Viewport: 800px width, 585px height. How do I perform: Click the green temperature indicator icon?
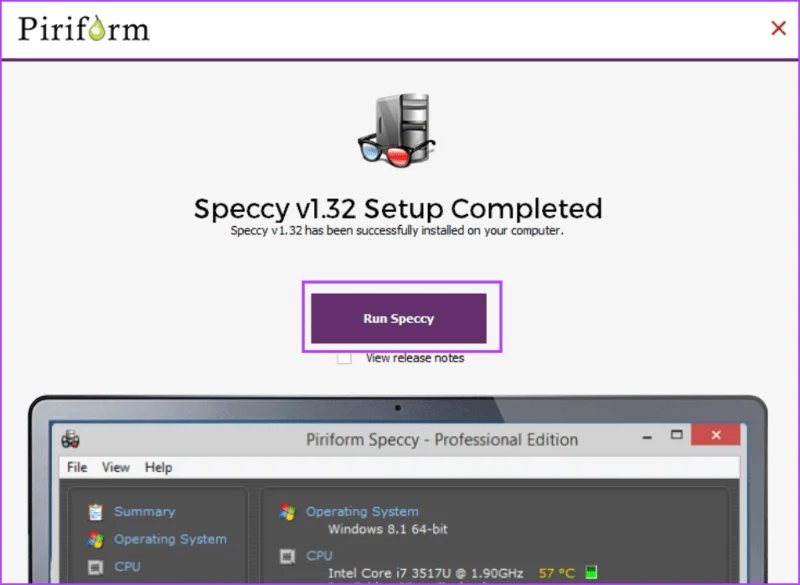tap(591, 572)
